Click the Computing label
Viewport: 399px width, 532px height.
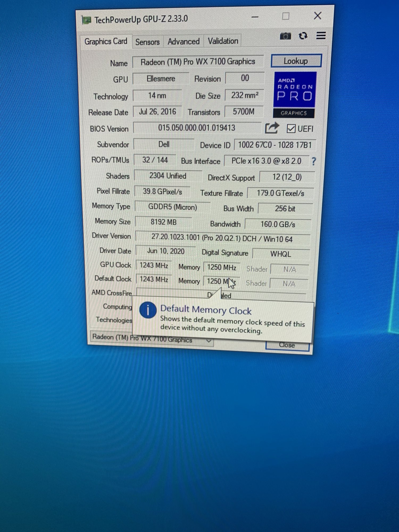[117, 306]
